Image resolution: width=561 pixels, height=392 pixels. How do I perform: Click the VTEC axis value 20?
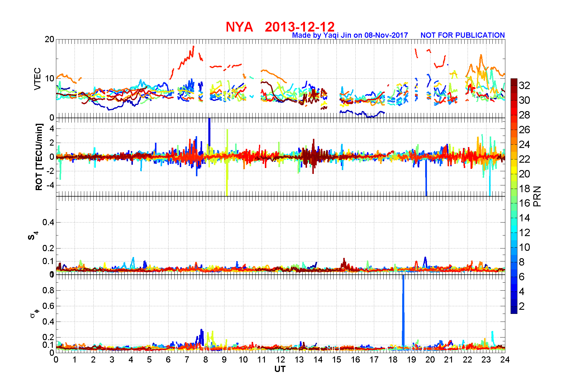[49, 39]
